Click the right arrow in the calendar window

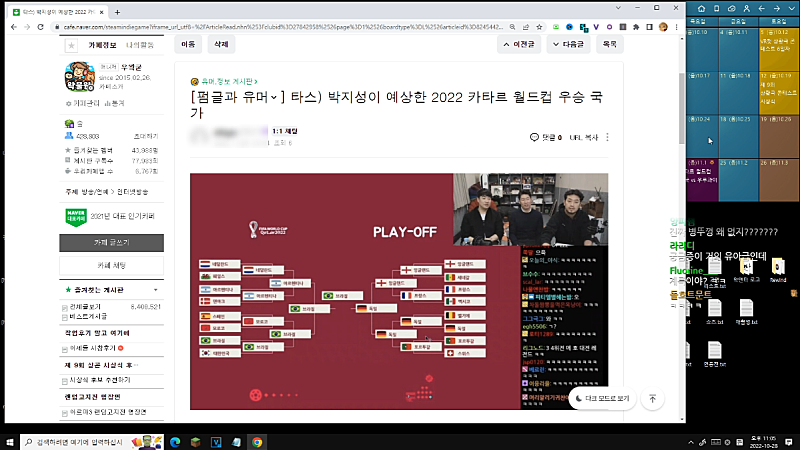(777, 9)
